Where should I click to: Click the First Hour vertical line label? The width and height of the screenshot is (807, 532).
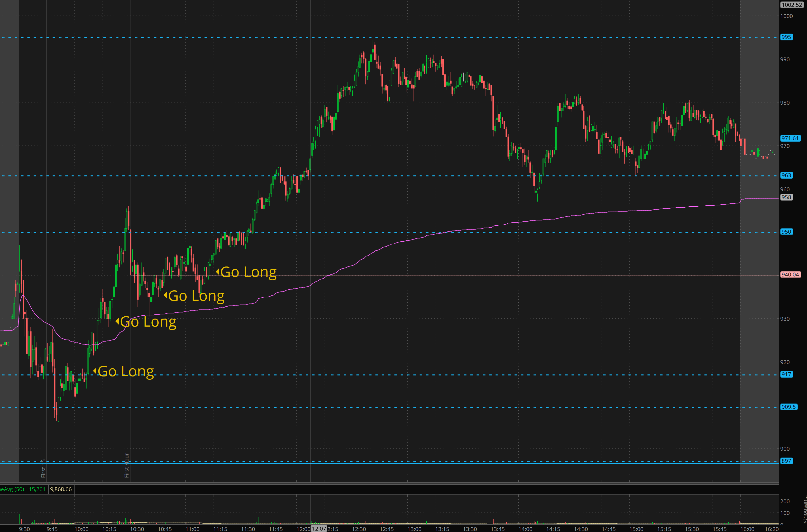point(127,465)
